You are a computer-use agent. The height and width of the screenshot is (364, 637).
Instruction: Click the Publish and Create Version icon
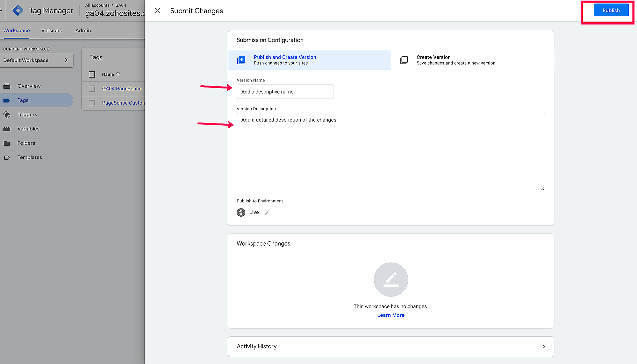[241, 60]
